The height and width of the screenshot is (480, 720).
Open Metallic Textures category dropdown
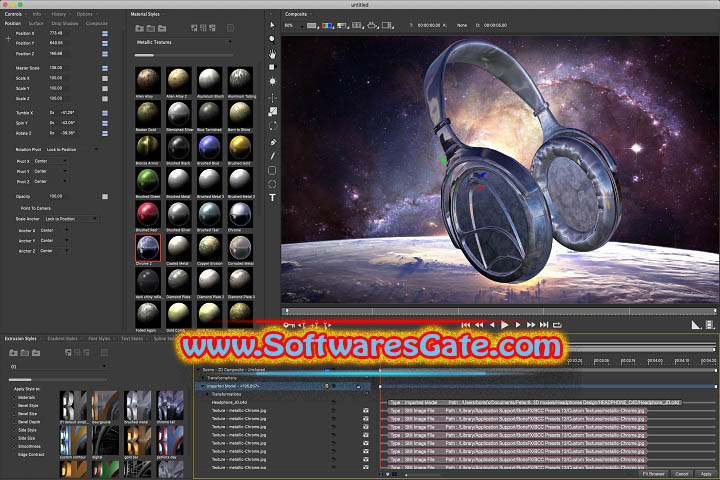coord(183,42)
